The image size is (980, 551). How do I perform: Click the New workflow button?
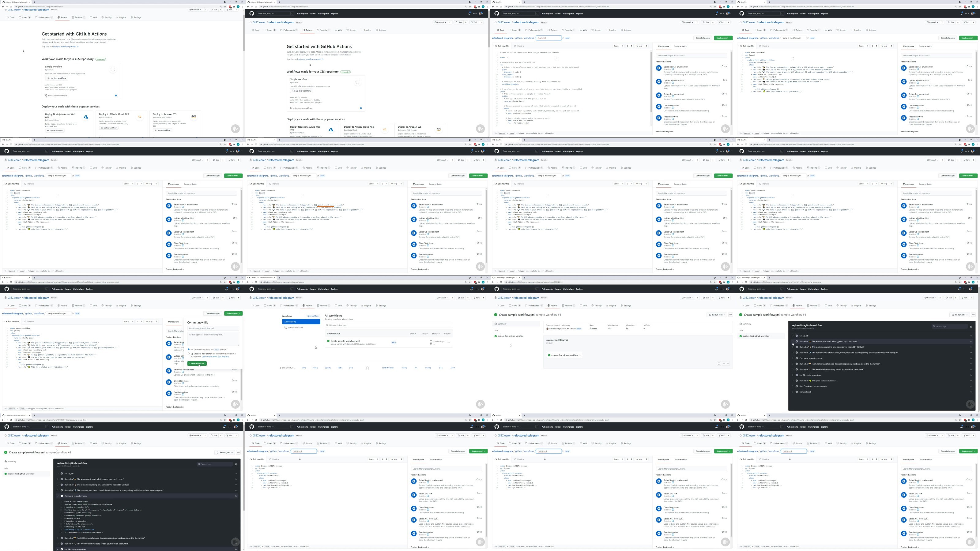click(x=313, y=316)
